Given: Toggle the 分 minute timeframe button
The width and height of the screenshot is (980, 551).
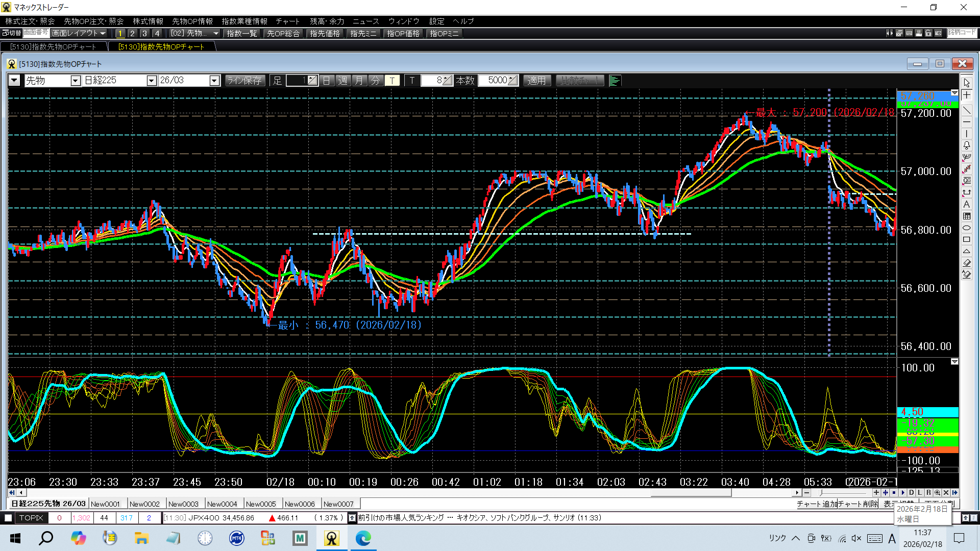Looking at the screenshot, I should coord(375,81).
